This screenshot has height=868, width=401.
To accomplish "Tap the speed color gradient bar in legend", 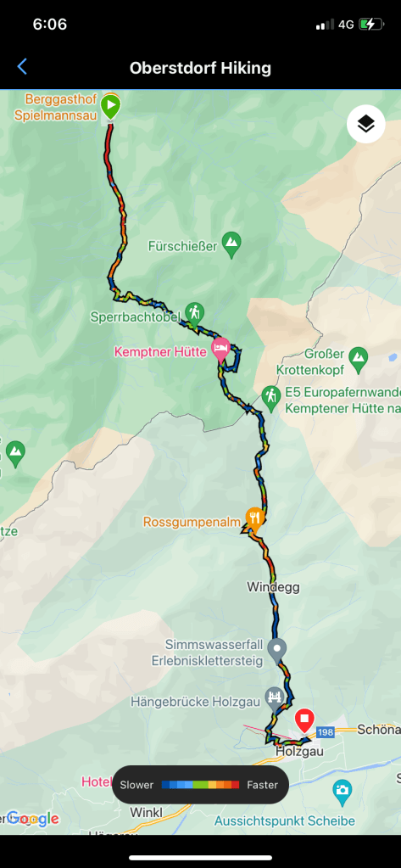I will [x=200, y=784].
